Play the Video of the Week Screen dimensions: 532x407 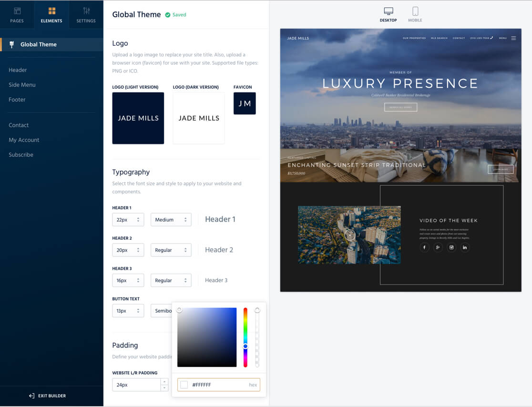point(350,234)
